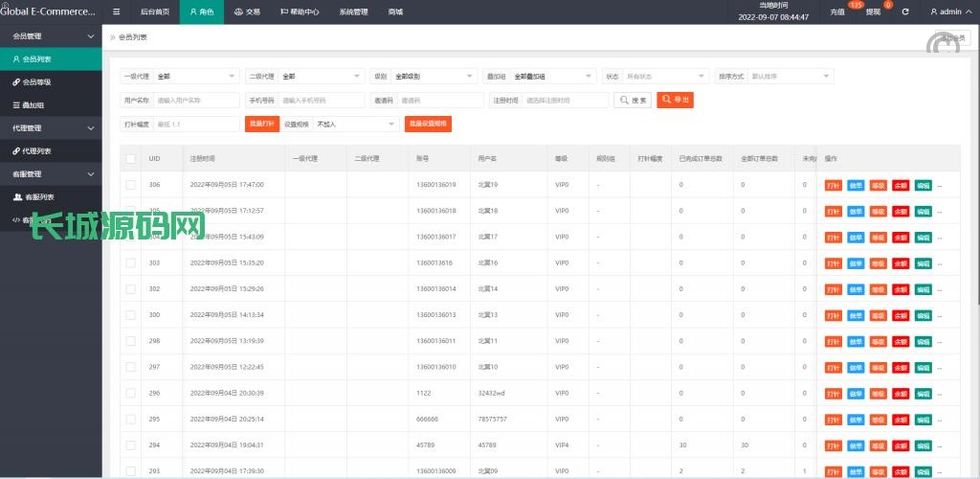Click the refresh icon in top bar
Viewport: 980px width, 479px height.
point(905,11)
